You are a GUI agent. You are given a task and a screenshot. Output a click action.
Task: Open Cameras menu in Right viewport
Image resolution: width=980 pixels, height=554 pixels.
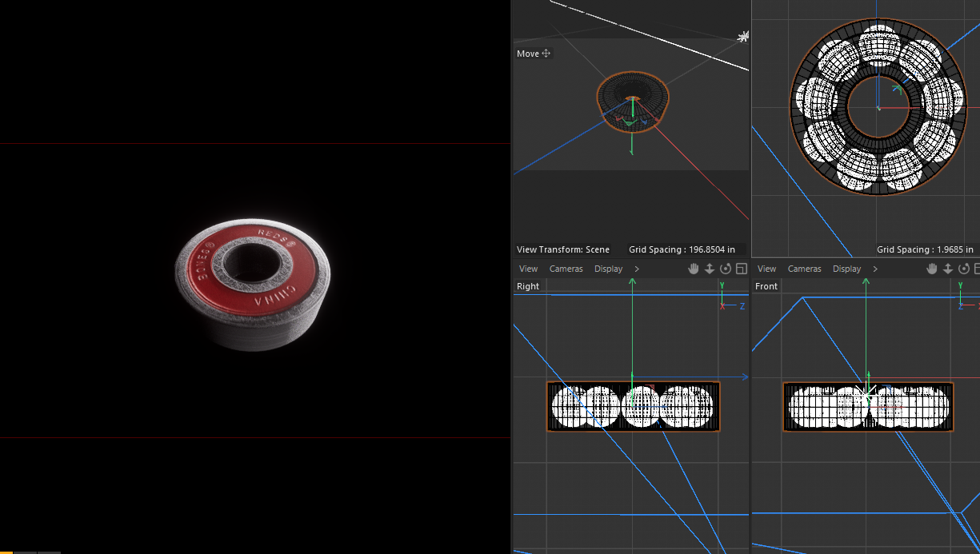(x=566, y=269)
